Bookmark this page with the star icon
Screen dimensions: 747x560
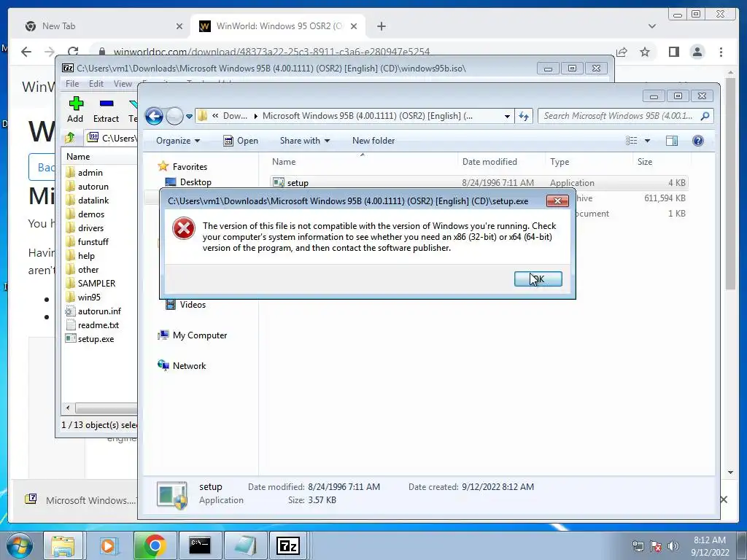pyautogui.click(x=645, y=52)
